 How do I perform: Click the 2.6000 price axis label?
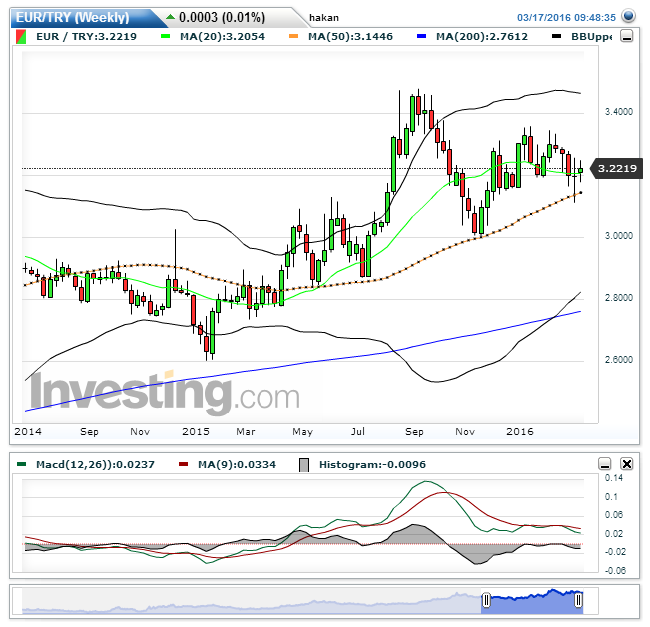[618, 359]
